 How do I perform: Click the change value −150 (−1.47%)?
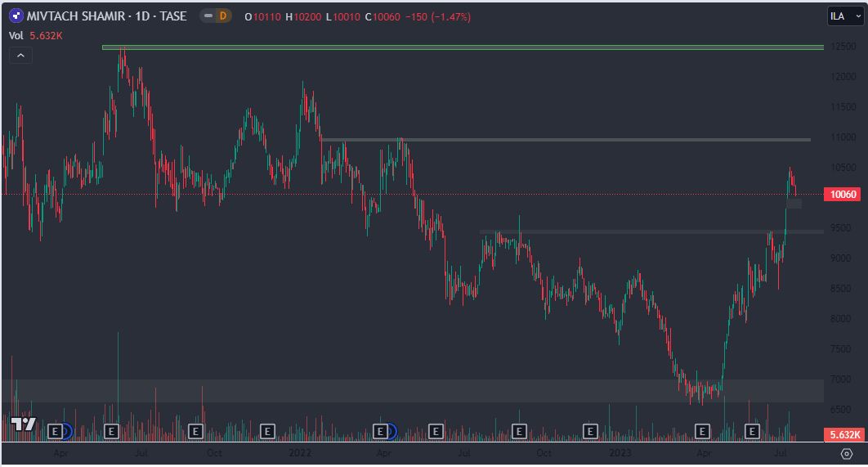point(438,17)
